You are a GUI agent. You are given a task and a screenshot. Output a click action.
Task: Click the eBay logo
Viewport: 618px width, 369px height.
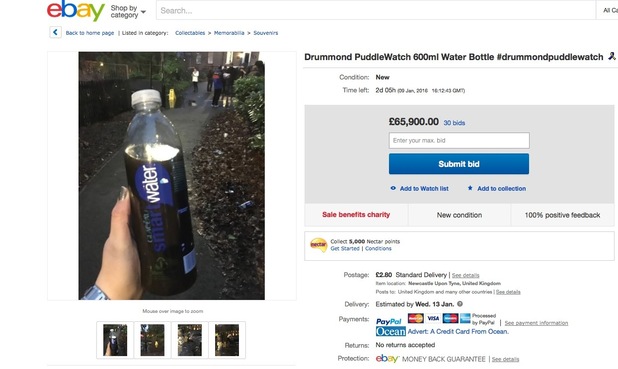click(76, 11)
